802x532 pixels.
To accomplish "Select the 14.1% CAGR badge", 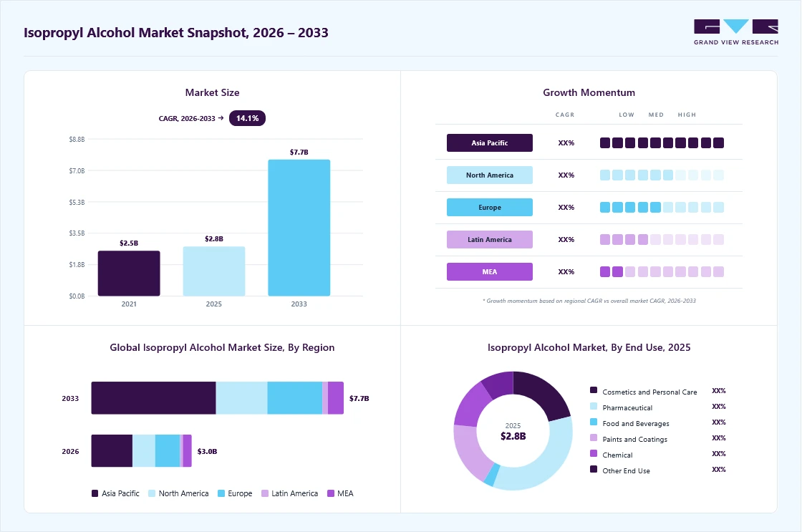I will 247,118.
